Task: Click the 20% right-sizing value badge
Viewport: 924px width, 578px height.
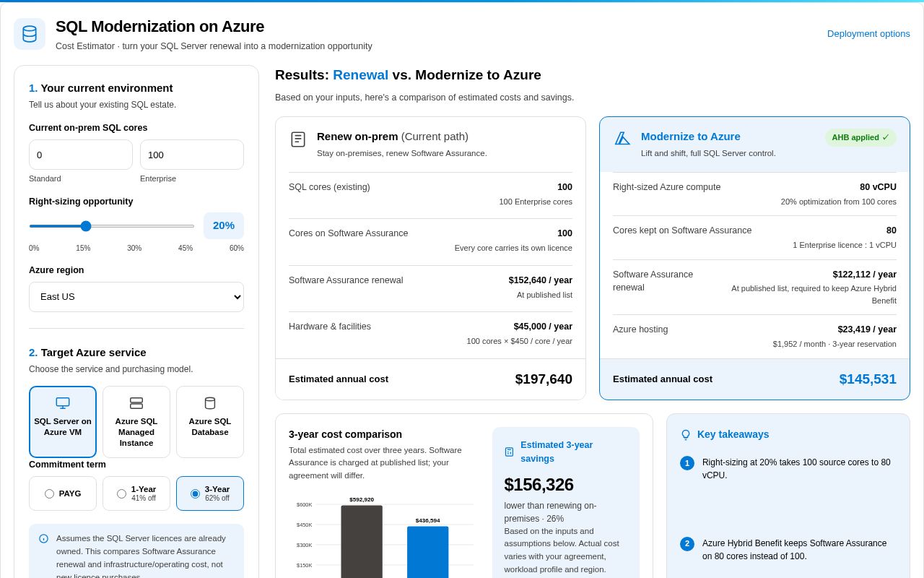Action: pyautogui.click(x=224, y=225)
